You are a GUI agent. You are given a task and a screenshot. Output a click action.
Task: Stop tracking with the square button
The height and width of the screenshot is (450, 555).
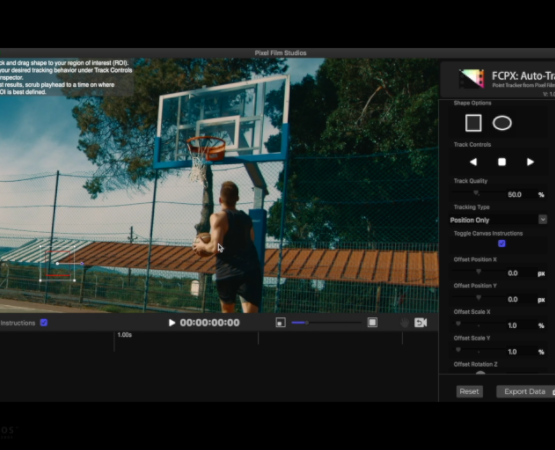pos(502,162)
